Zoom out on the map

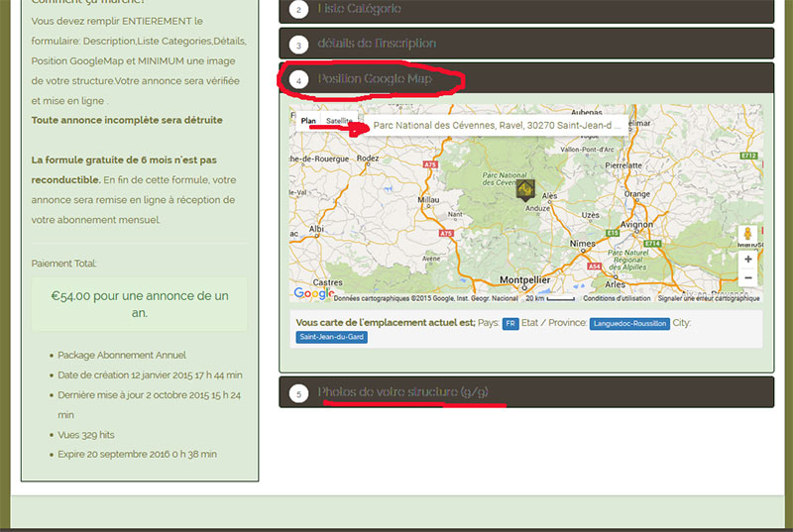tap(747, 277)
